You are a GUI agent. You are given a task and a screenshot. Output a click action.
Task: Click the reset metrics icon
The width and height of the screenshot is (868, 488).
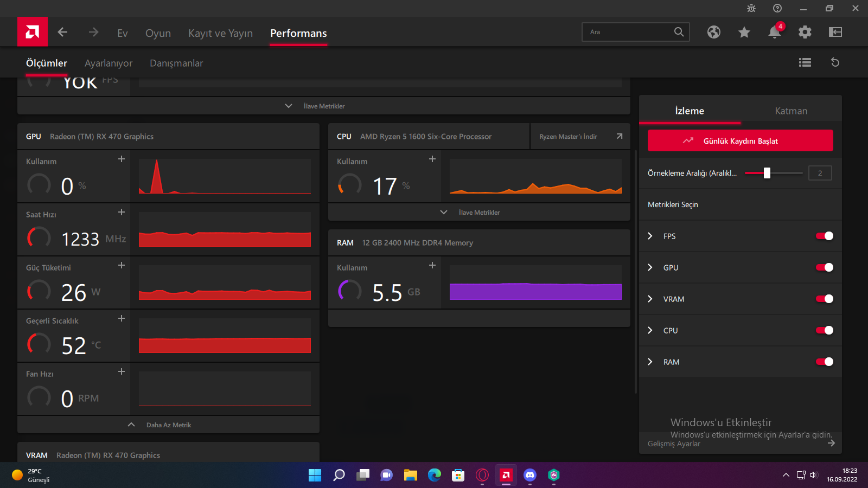pyautogui.click(x=835, y=62)
